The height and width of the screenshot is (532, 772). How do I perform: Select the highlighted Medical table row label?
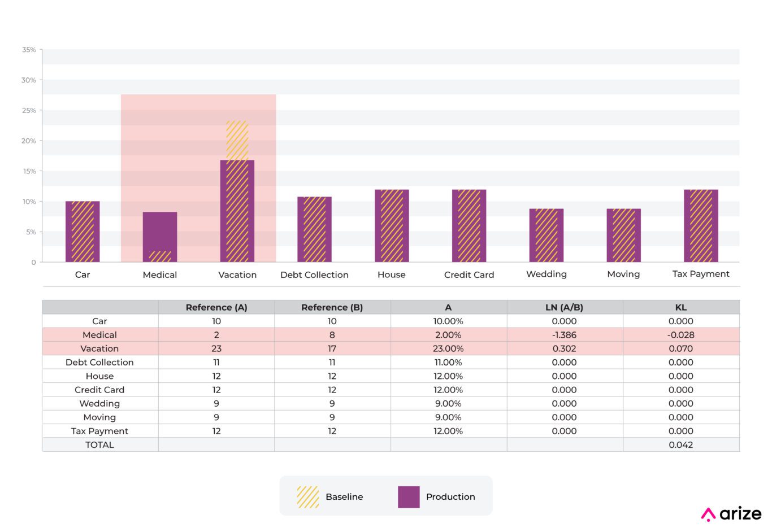point(99,335)
